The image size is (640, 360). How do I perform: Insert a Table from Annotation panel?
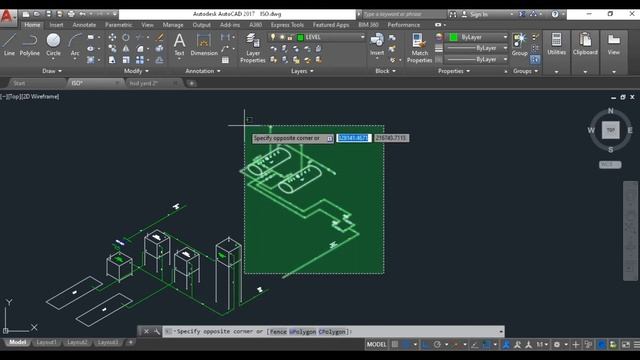[225, 60]
